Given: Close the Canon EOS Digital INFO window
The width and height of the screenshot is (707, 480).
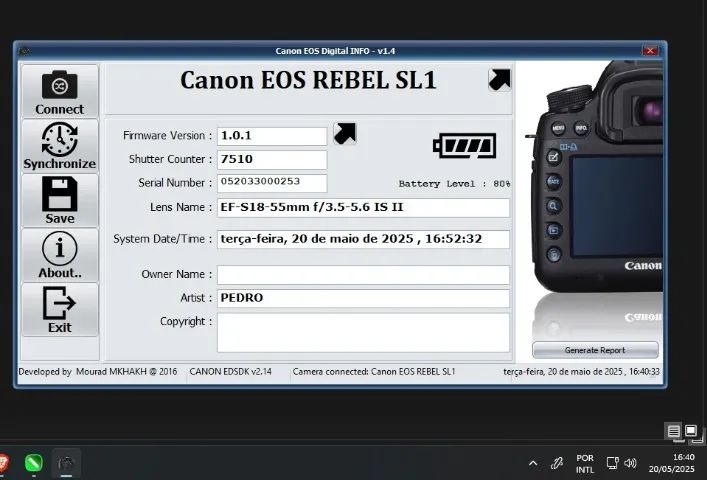Looking at the screenshot, I should tap(650, 51).
